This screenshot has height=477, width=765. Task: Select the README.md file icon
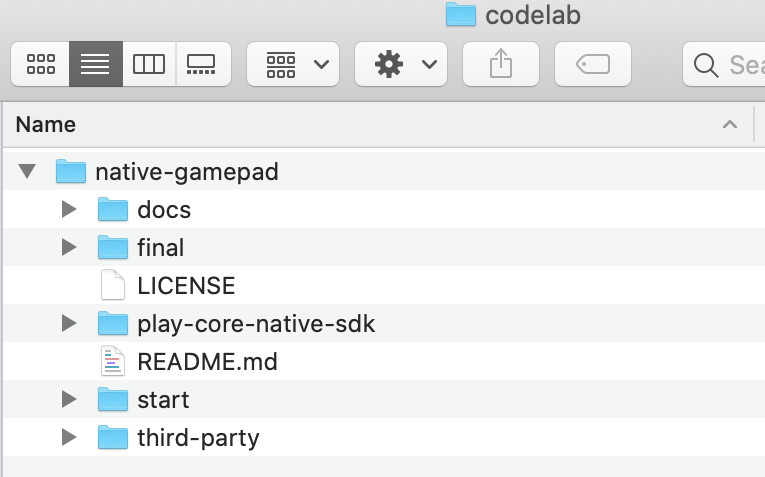(x=113, y=362)
